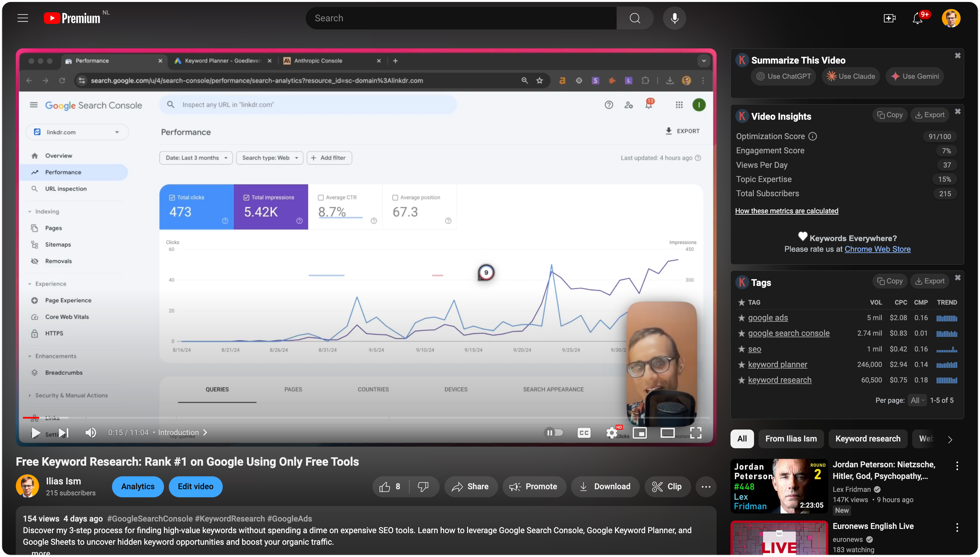Switch to theater mode view
Viewport: 980px width, 557px height.
coord(667,433)
